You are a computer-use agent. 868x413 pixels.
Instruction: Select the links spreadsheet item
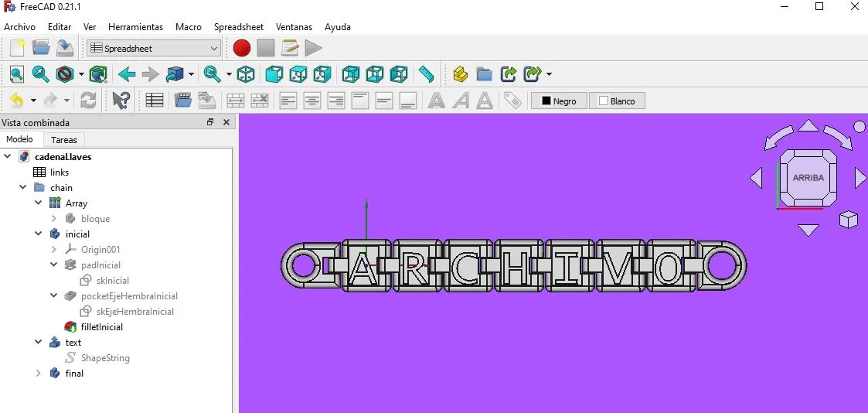click(x=60, y=172)
